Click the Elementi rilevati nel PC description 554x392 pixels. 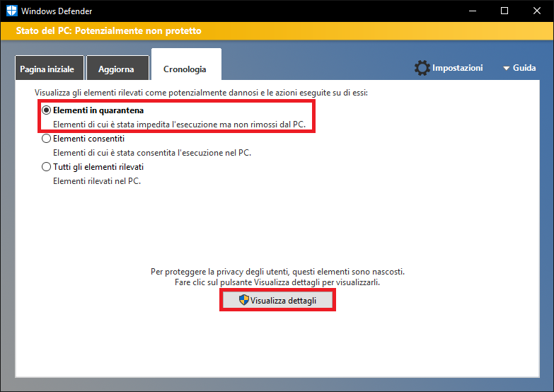97,180
